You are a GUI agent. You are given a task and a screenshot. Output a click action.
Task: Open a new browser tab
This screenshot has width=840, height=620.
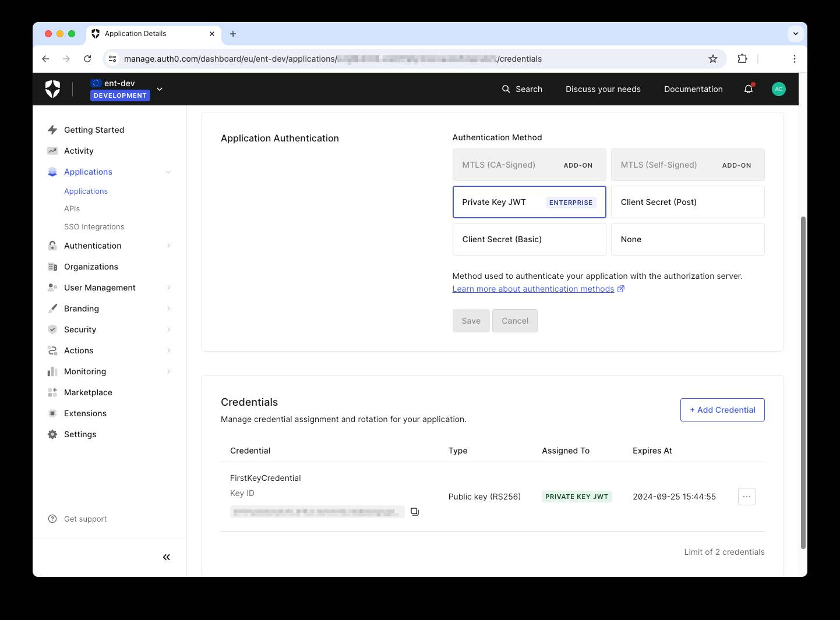click(233, 34)
